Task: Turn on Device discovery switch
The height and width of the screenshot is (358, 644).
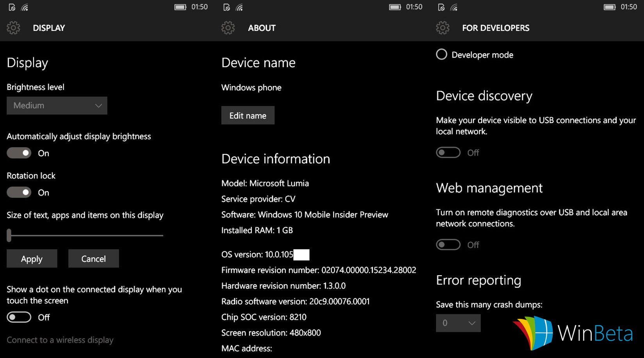Action: [448, 152]
